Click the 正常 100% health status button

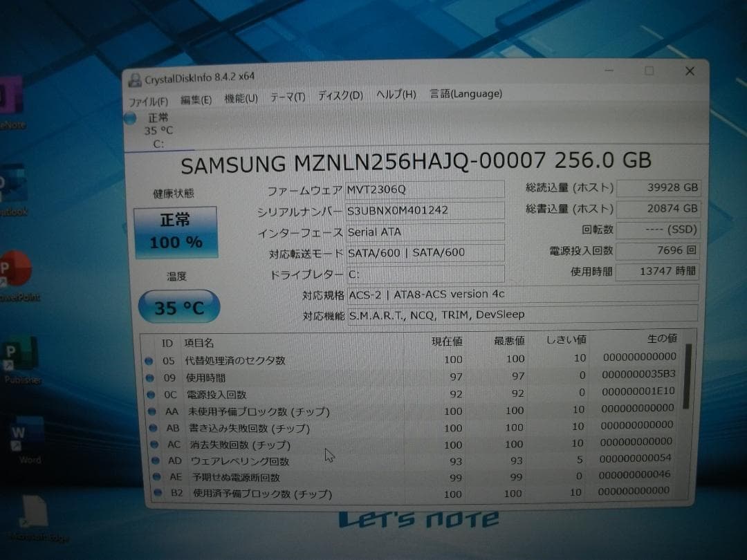177,230
